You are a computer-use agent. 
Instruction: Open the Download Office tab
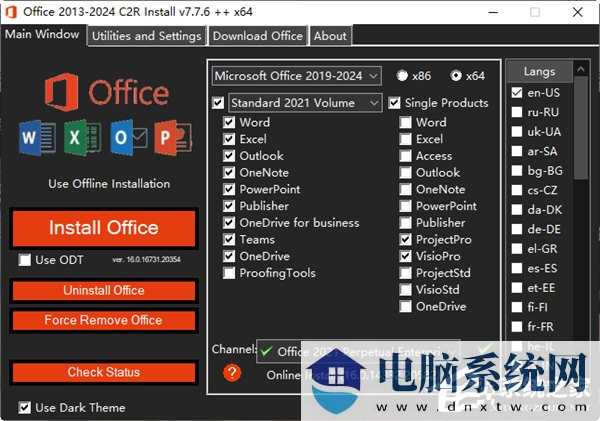tap(258, 36)
